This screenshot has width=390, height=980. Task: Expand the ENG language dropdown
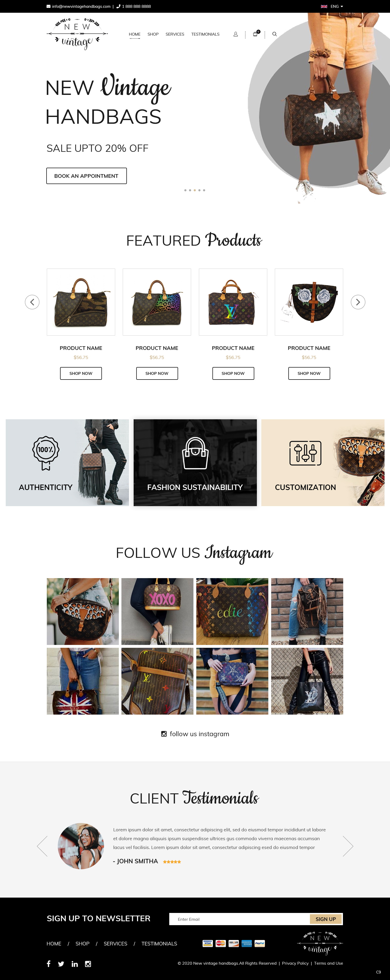point(332,6)
